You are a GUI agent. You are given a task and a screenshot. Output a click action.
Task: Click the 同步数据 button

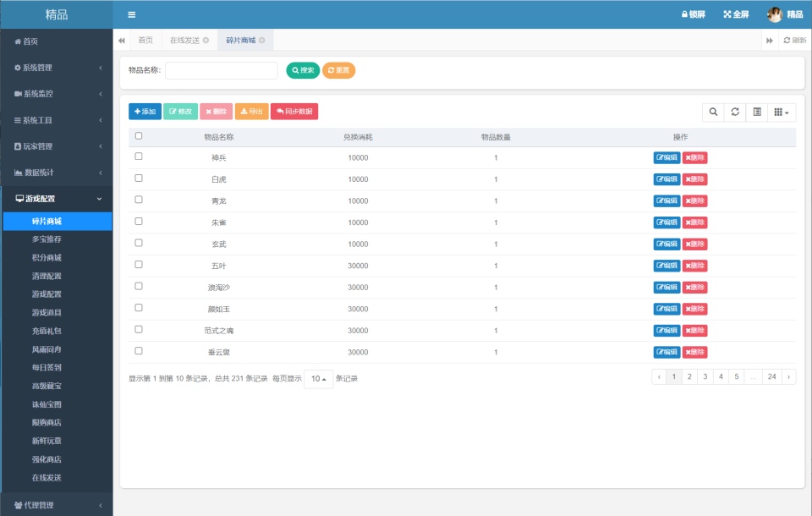pos(294,112)
